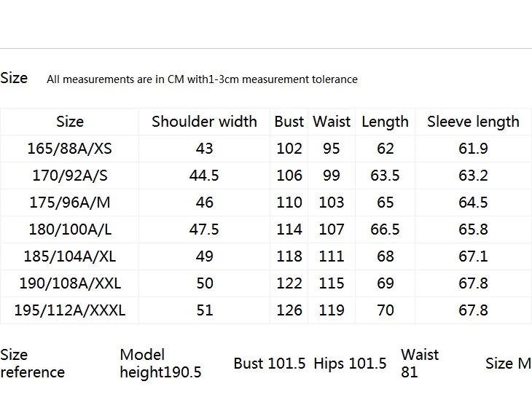Click the Waist column header
Viewport: 532px width, 416px height.
click(332, 122)
